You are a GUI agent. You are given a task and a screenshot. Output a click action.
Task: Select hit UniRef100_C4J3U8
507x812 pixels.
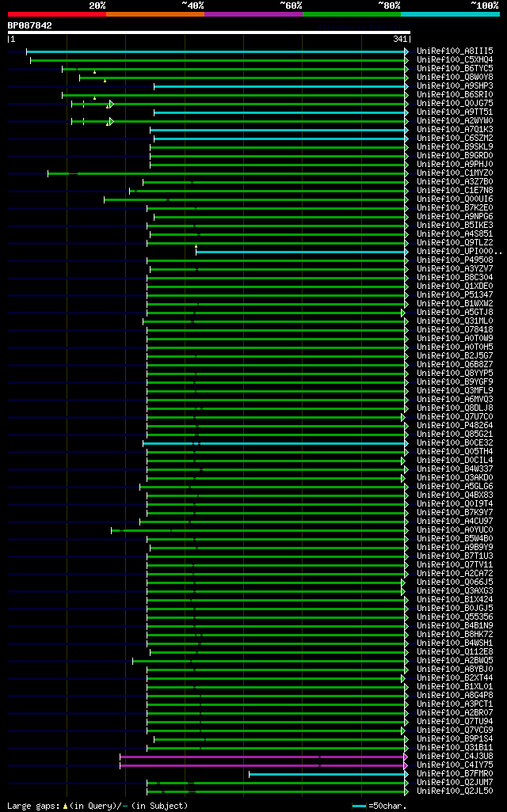(455, 756)
